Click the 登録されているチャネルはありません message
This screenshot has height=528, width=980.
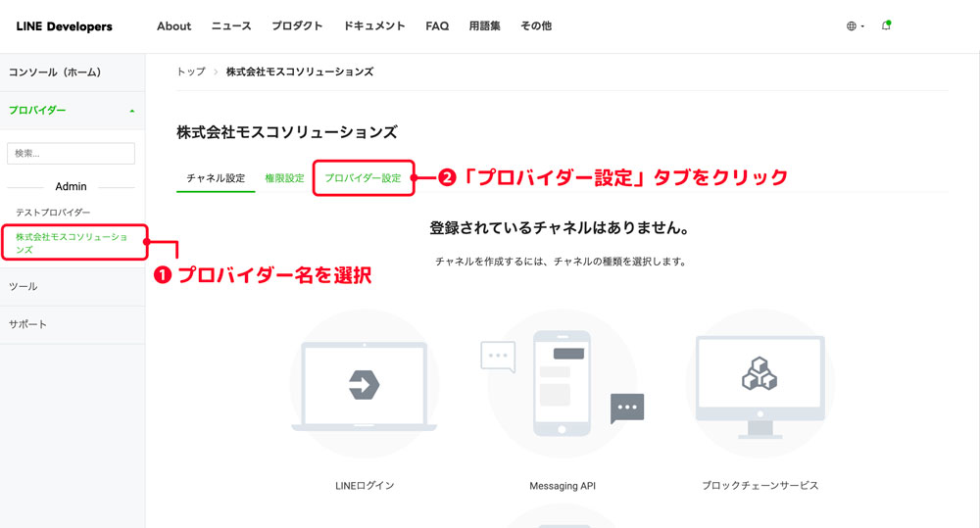pyautogui.click(x=560, y=228)
